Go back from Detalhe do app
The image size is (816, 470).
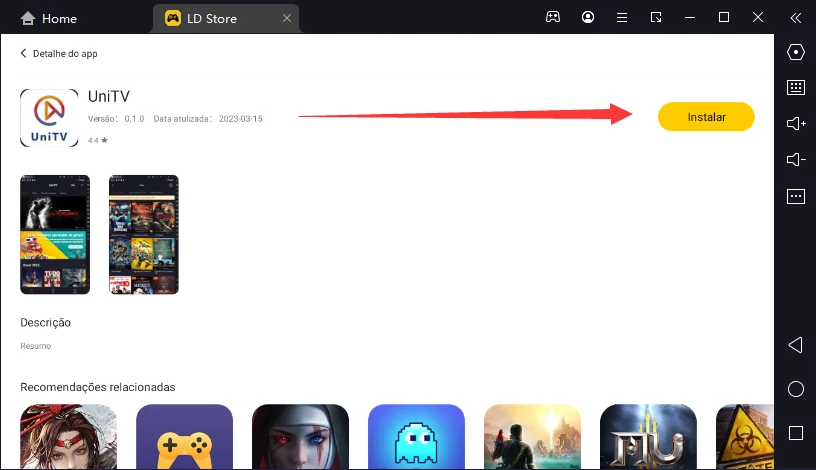coord(23,53)
